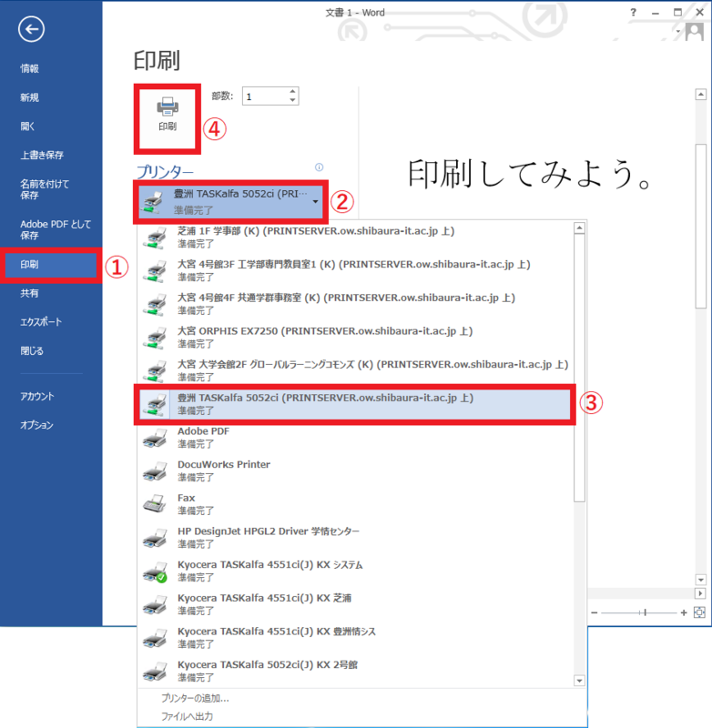Select Kyocera TASKalfa 4551ci(J) KX 豊洲情シス
The image size is (712, 728).
tap(355, 638)
